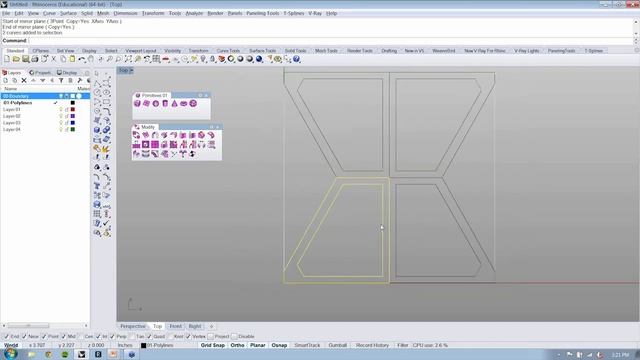The height and width of the screenshot is (360, 640).
Task: Open the File menu
Action: point(6,13)
